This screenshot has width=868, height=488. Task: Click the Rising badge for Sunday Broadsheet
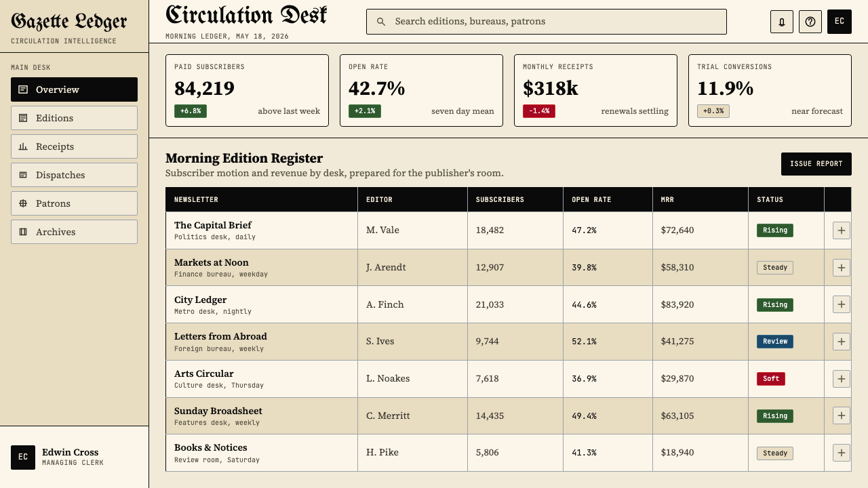click(x=775, y=415)
